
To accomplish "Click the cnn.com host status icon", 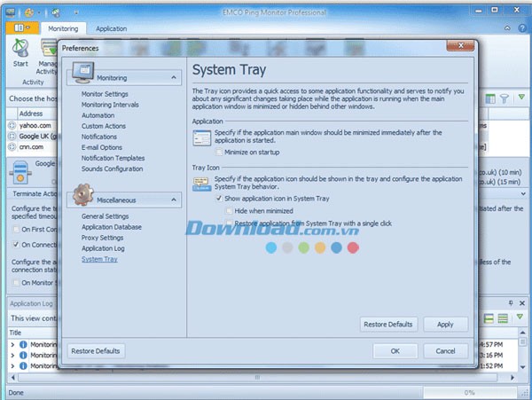I will pyautogui.click(x=12, y=149).
